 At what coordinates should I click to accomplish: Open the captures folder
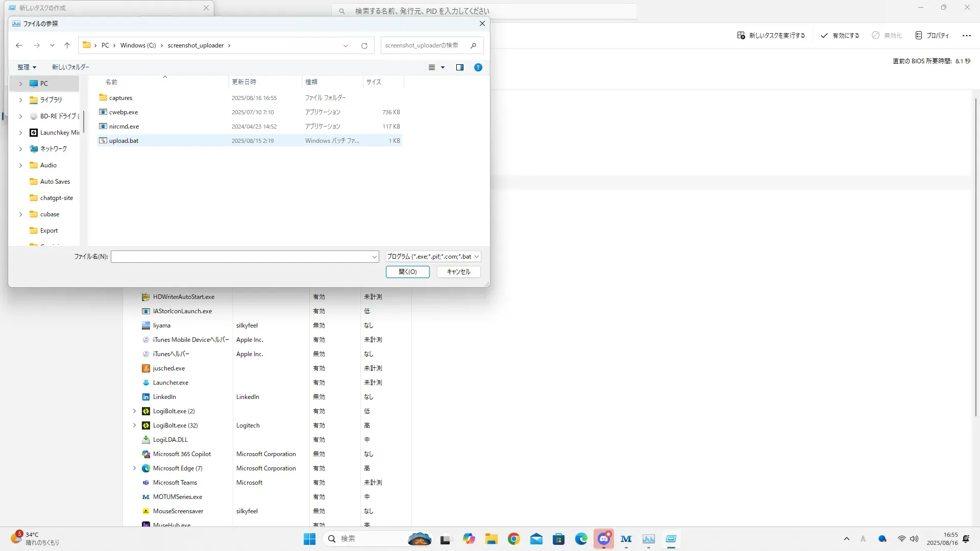click(x=120, y=98)
